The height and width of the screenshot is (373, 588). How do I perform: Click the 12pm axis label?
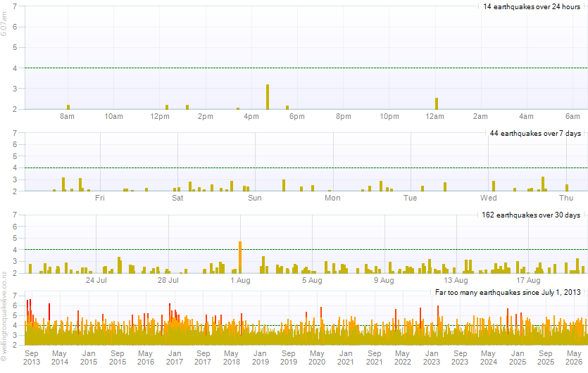160,117
